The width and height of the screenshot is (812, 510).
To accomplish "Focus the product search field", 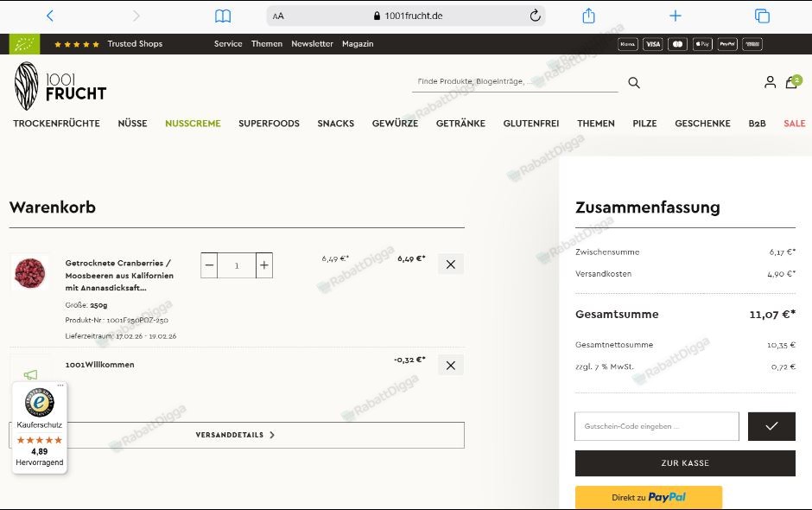I will click(x=515, y=81).
